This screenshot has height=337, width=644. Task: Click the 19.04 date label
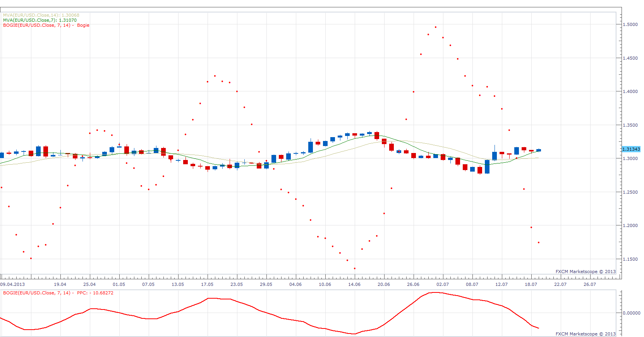(60, 284)
